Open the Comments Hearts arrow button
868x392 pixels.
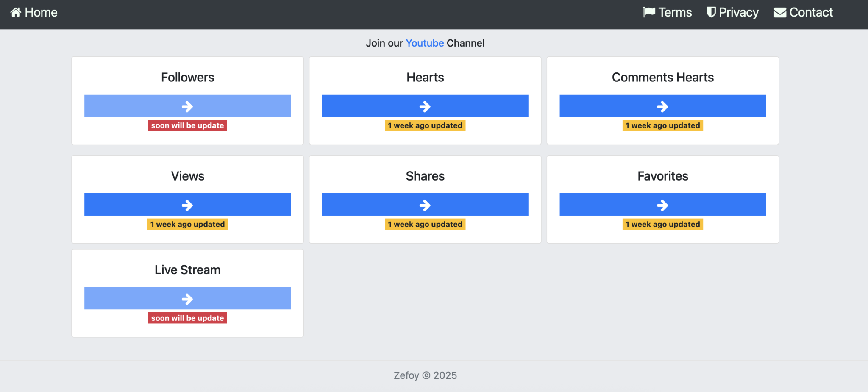tap(662, 106)
